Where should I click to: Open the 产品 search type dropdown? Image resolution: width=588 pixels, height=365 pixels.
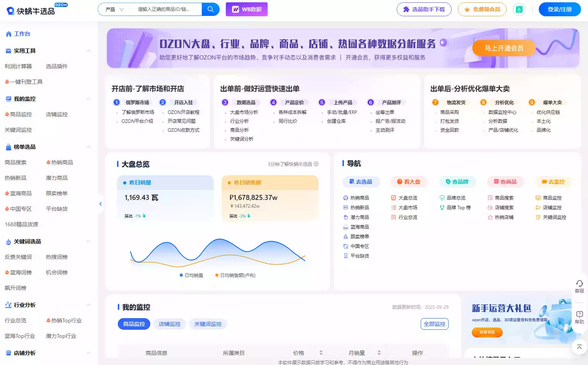click(x=115, y=9)
